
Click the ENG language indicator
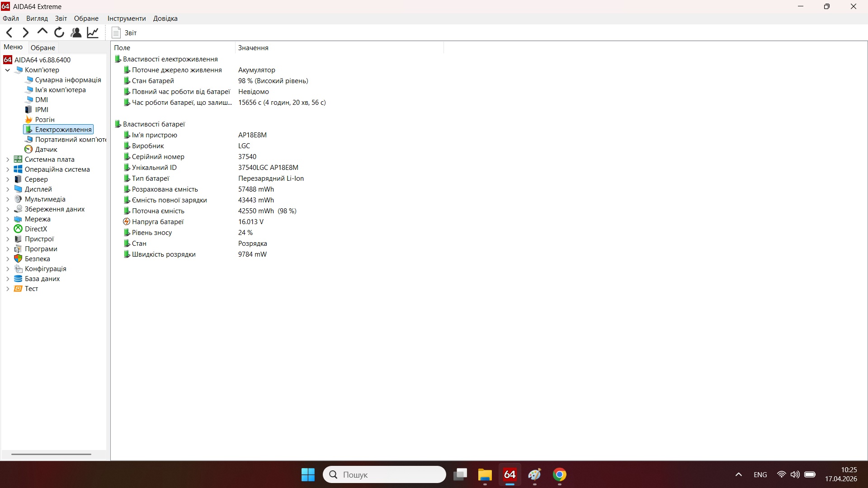[760, 474]
